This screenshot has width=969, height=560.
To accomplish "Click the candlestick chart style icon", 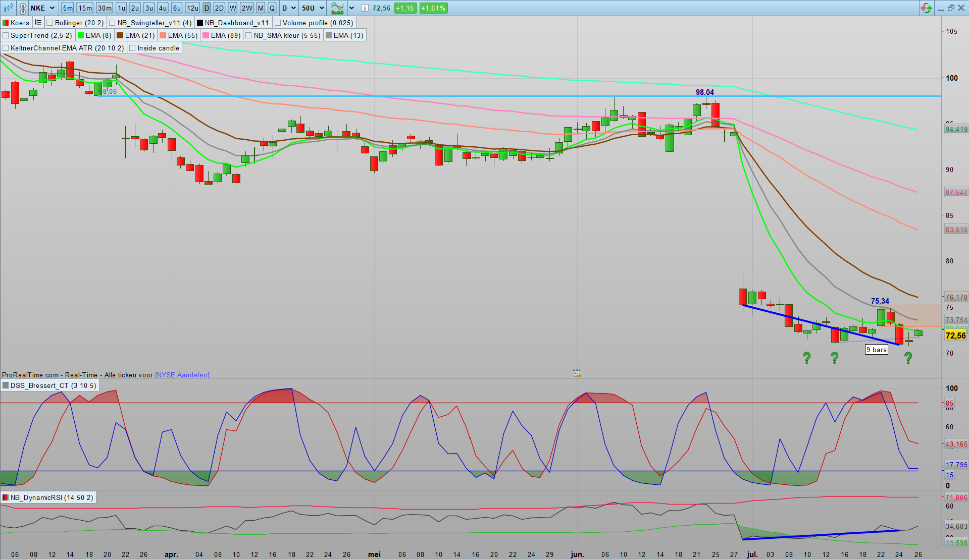I will point(8,8).
